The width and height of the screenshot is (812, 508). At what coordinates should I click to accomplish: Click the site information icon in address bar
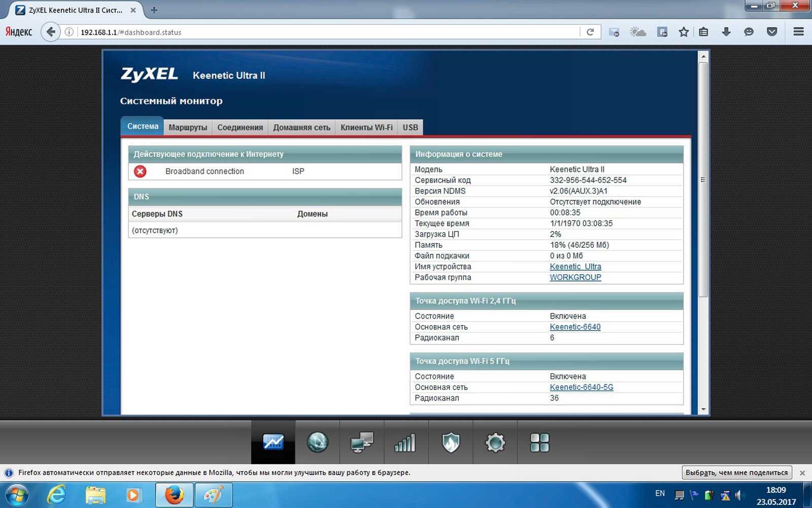pyautogui.click(x=69, y=32)
